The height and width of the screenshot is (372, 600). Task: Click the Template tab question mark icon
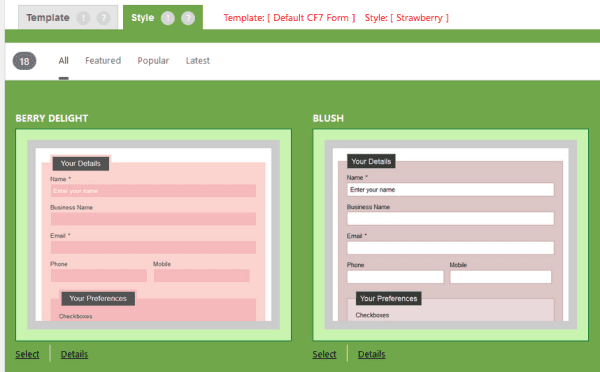[x=103, y=18]
